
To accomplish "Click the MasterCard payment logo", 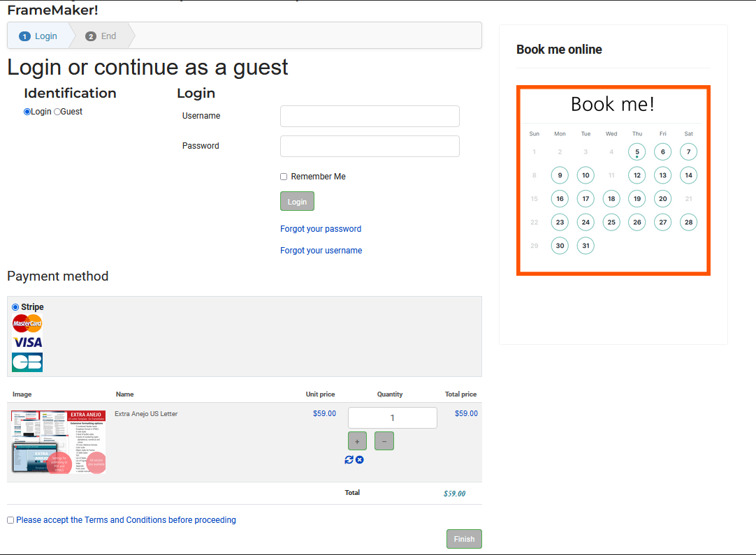I will coord(27,323).
